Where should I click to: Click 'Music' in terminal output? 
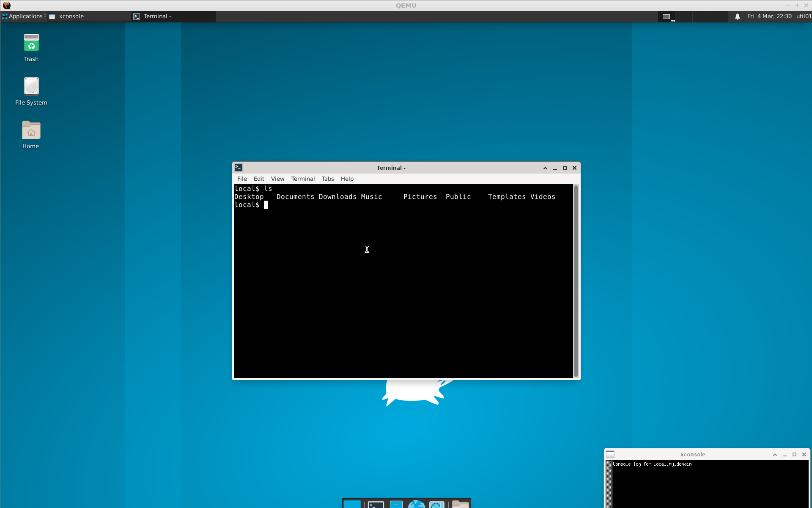point(371,197)
